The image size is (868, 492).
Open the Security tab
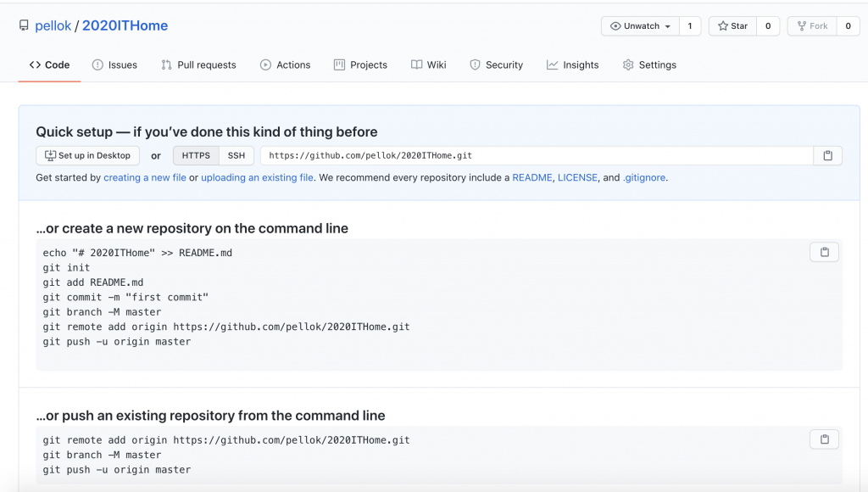coord(496,64)
